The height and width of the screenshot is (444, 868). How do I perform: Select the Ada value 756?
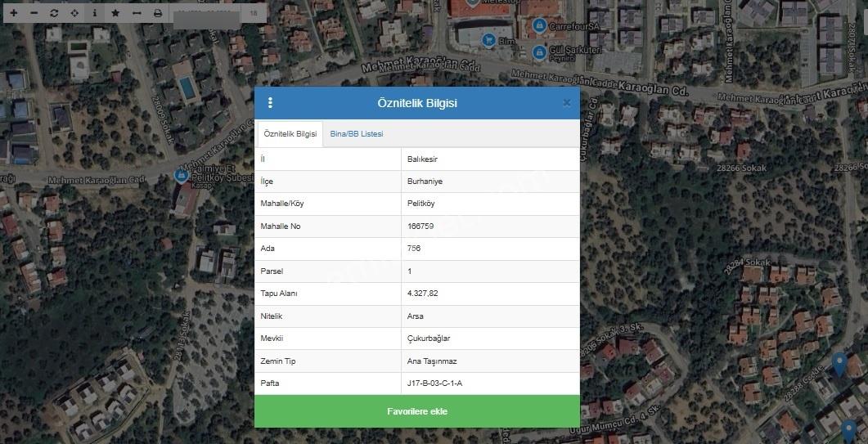[491, 249]
